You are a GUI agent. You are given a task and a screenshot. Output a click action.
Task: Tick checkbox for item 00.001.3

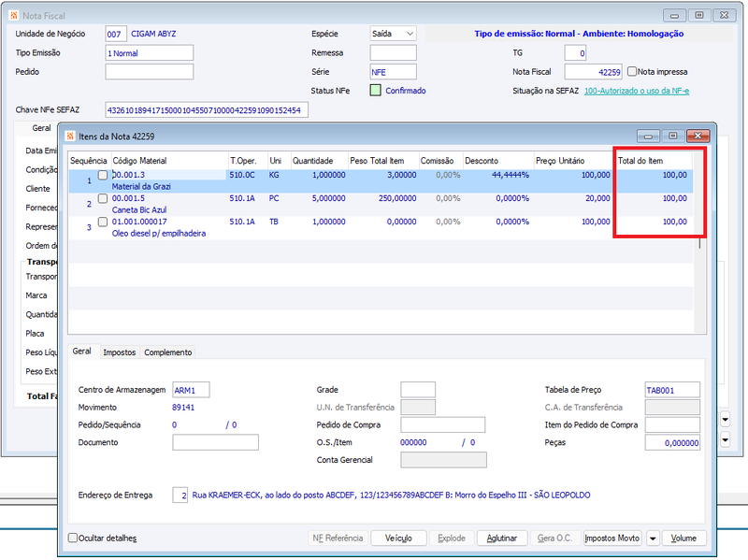coord(103,175)
